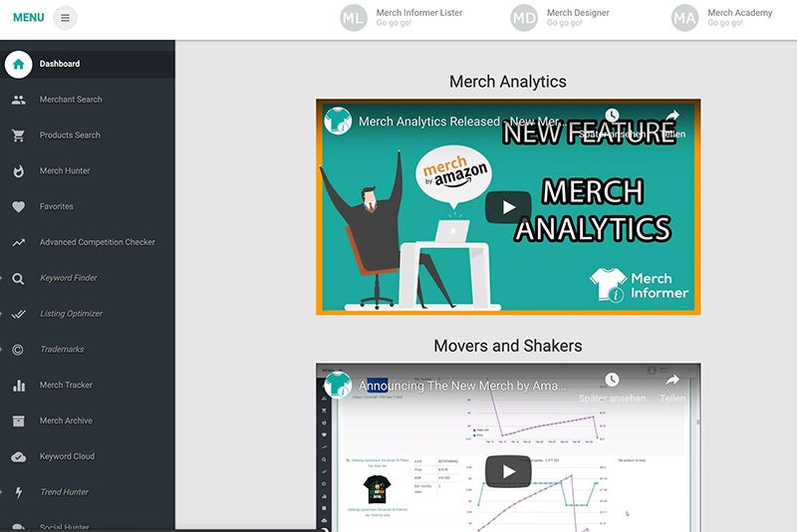The width and height of the screenshot is (797, 532).
Task: Go to Merch Tracker
Action: [66, 386]
